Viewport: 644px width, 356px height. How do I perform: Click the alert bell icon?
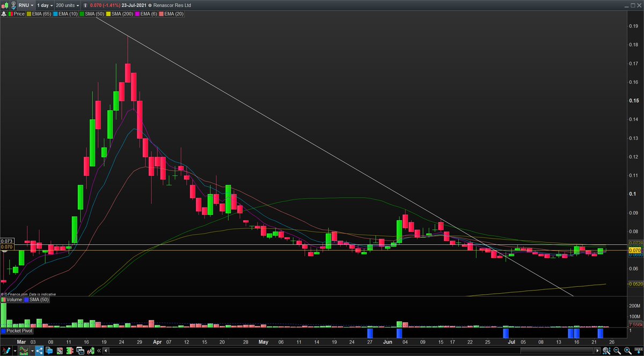[4, 14]
